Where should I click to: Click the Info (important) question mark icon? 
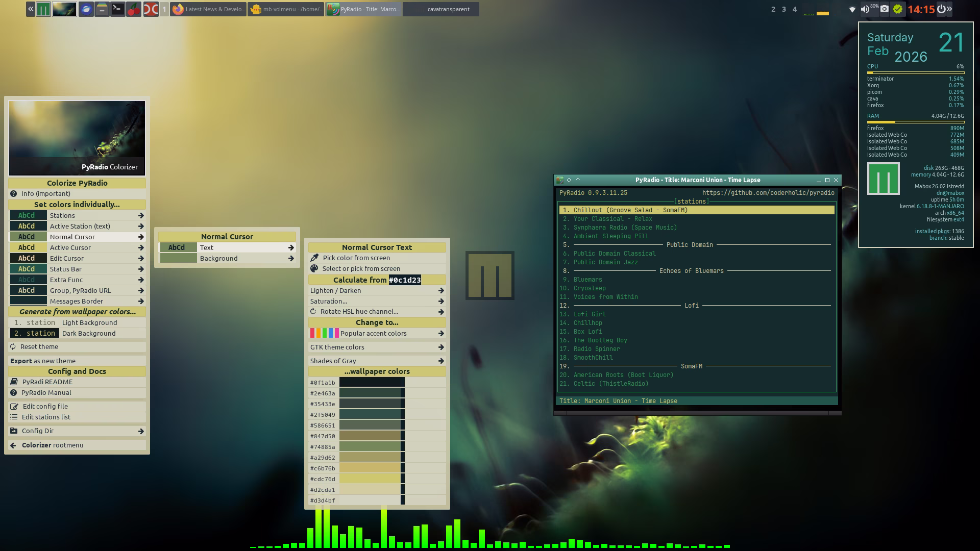point(14,193)
